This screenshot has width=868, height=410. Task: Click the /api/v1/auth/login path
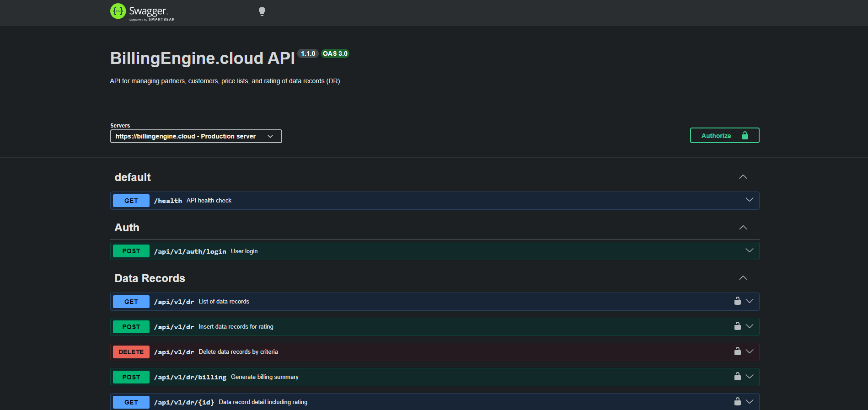tap(190, 251)
